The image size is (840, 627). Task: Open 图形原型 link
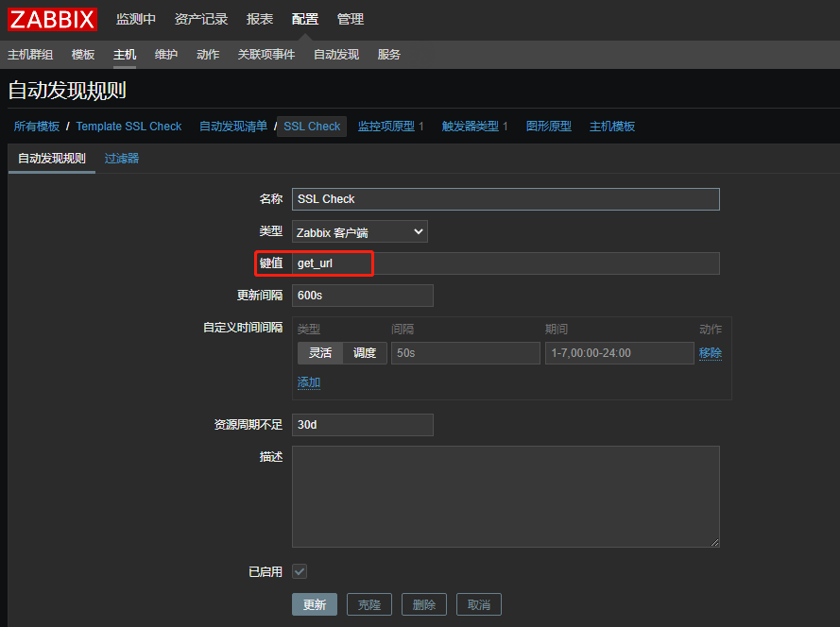tap(549, 127)
